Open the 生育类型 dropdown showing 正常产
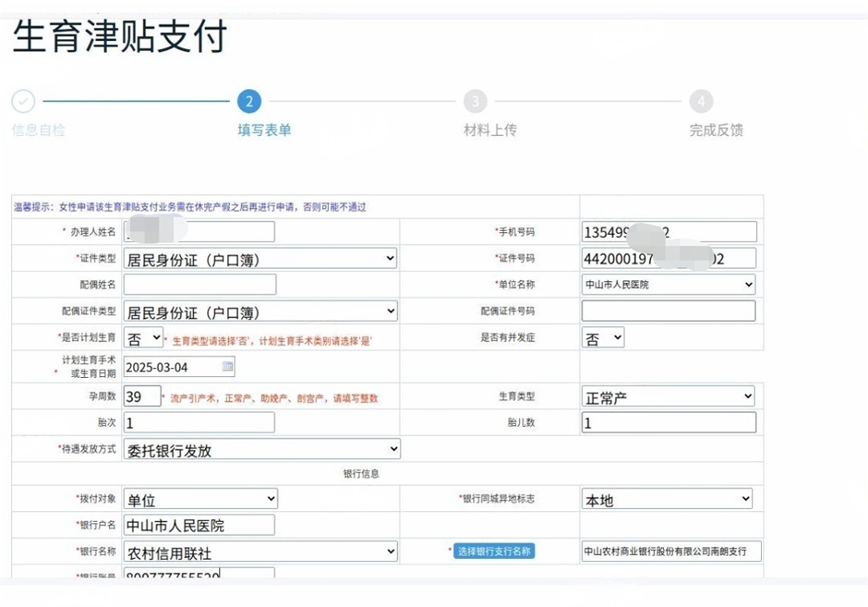The width and height of the screenshot is (868, 607). pos(669,396)
